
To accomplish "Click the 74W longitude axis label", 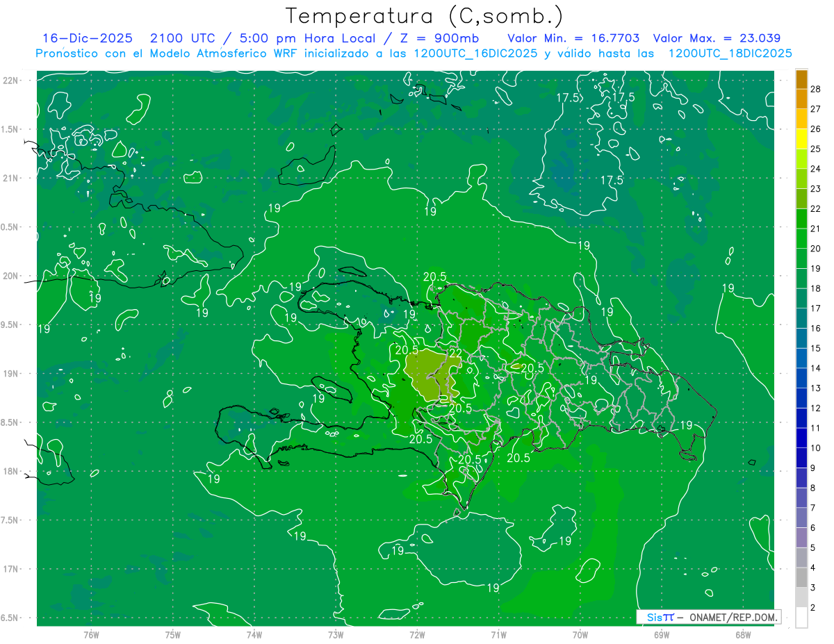I will [x=254, y=634].
